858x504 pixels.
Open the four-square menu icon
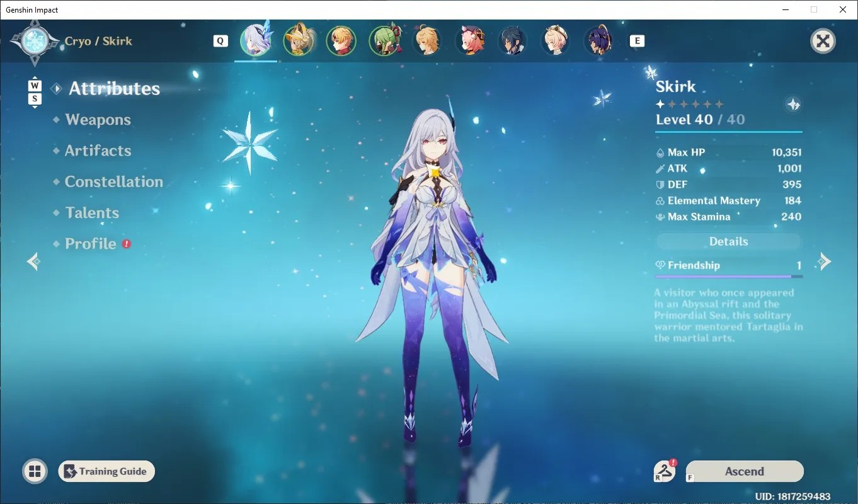point(35,471)
